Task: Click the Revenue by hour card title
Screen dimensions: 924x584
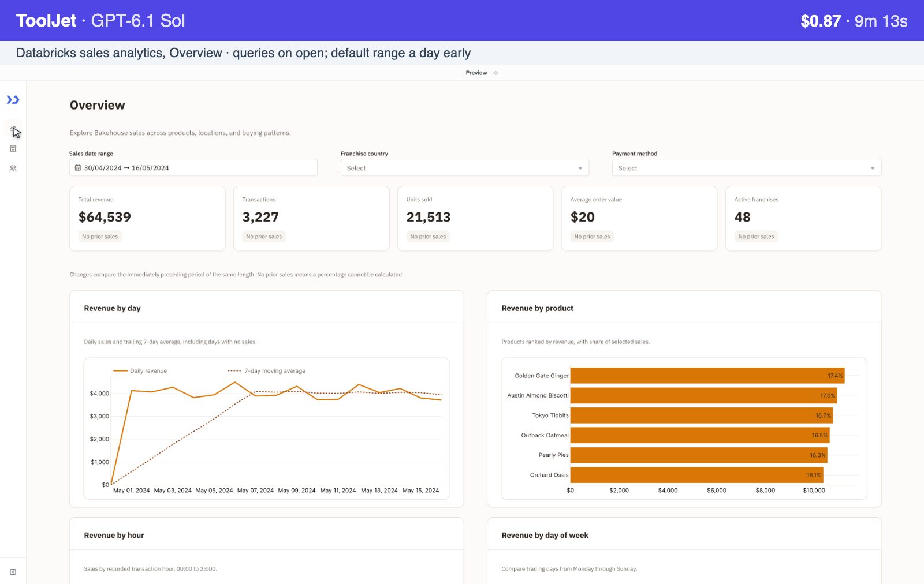Action: 114,535
